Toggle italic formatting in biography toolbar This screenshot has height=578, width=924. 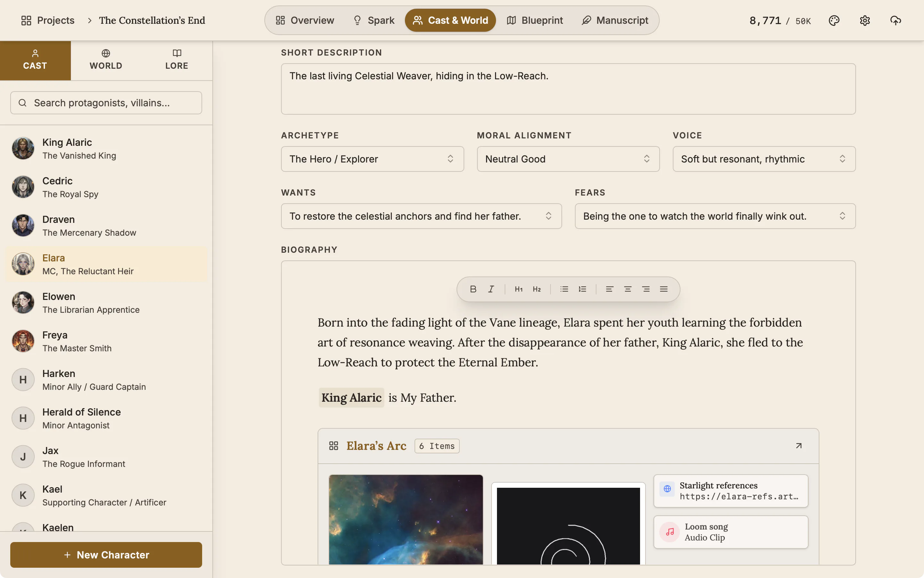coord(491,289)
